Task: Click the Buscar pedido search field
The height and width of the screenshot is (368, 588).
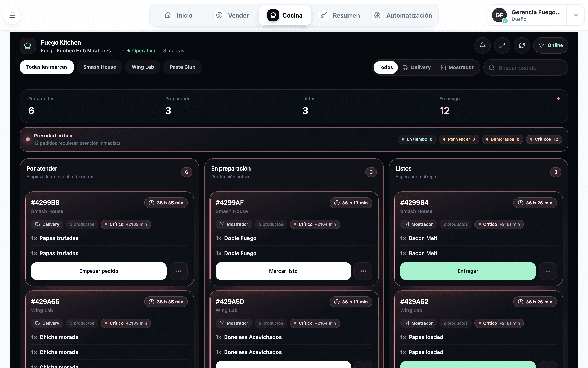Action: (526, 68)
